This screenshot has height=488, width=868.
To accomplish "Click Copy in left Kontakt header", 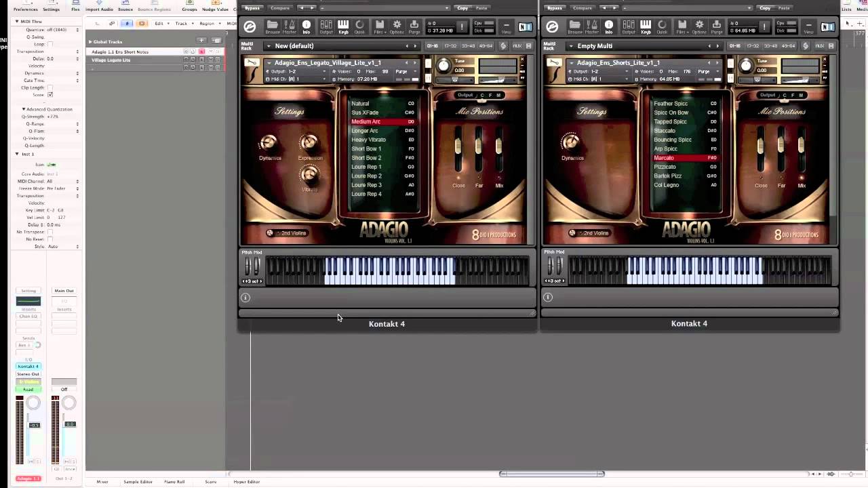I will pos(462,8).
